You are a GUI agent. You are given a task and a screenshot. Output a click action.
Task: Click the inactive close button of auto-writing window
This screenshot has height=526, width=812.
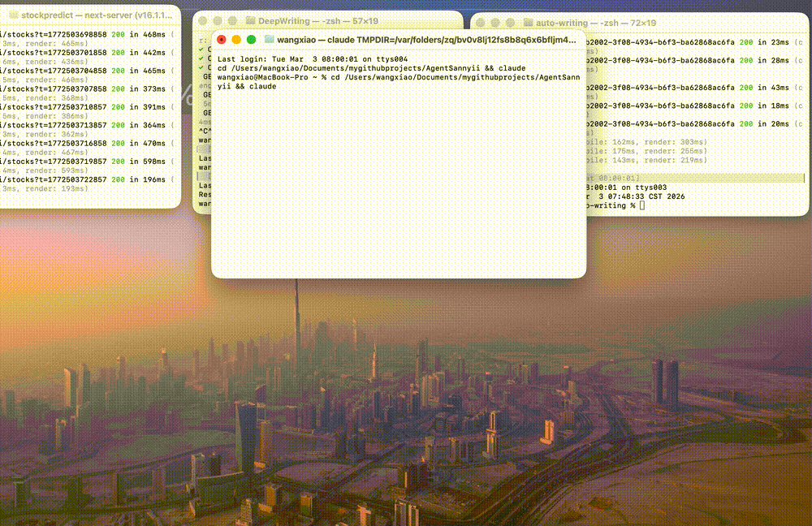481,23
